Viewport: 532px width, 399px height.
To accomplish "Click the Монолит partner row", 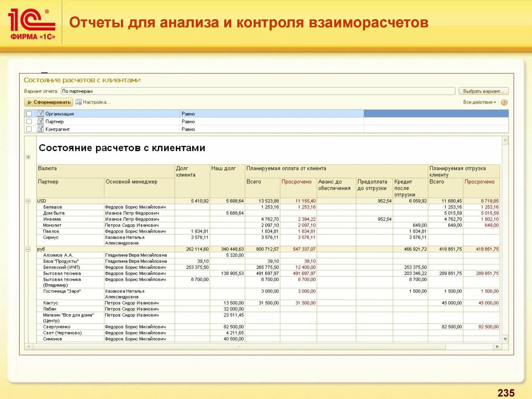I will (268, 225).
